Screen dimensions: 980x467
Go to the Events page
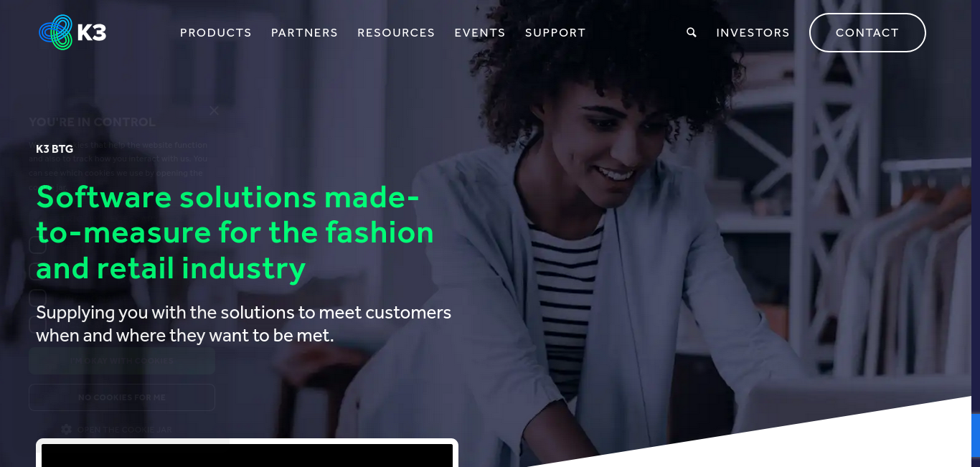click(480, 33)
